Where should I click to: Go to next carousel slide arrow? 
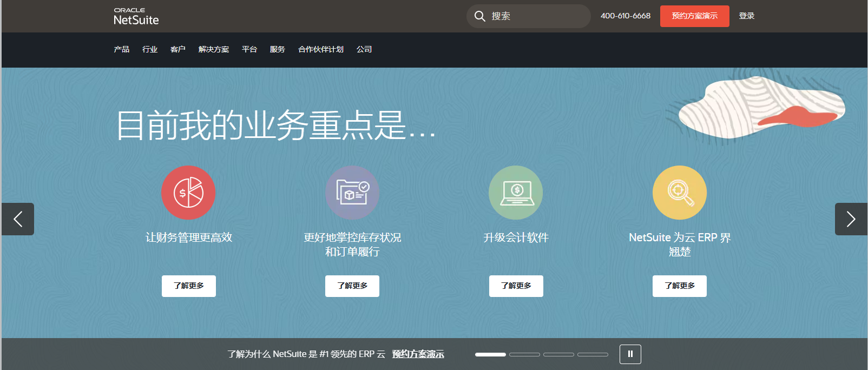point(851,219)
